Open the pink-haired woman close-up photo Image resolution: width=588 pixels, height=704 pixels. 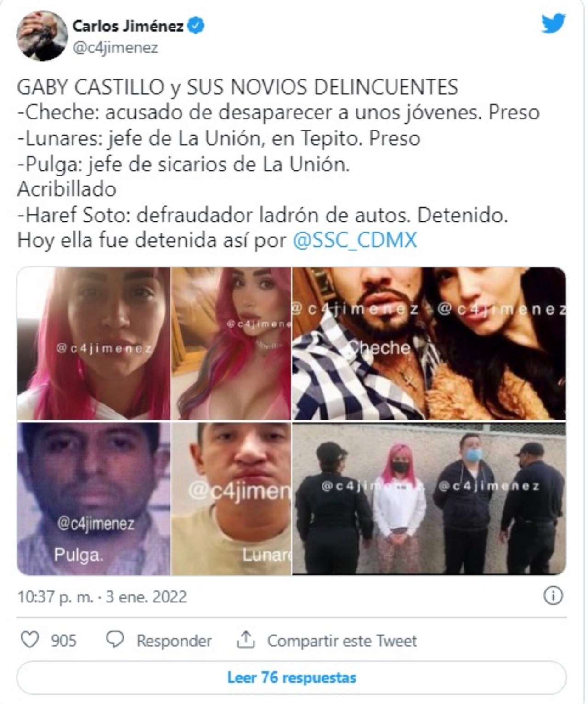point(94,344)
